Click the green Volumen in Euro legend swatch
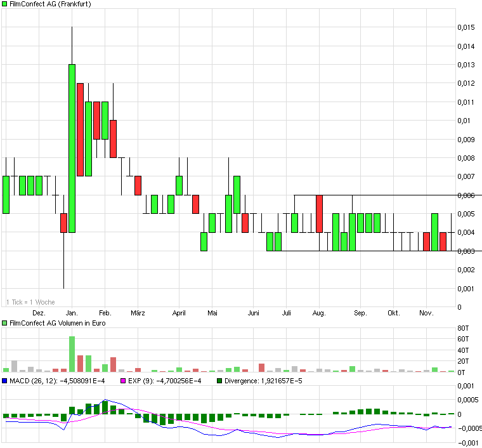The width and height of the screenshot is (482, 448). pyautogui.click(x=5, y=323)
